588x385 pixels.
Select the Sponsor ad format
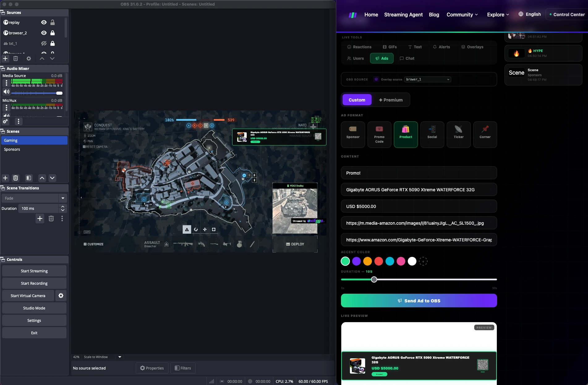coord(353,135)
